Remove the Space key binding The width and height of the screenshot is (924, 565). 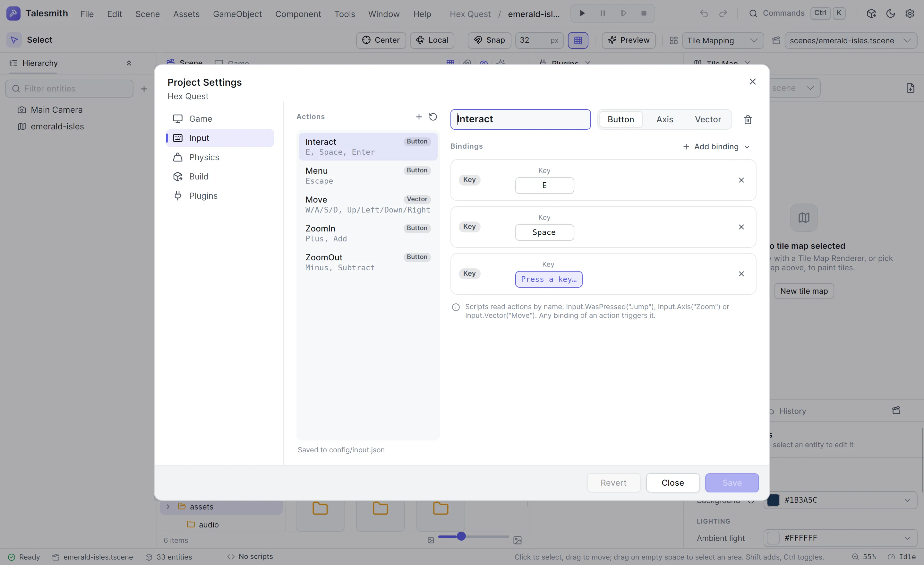point(741,227)
